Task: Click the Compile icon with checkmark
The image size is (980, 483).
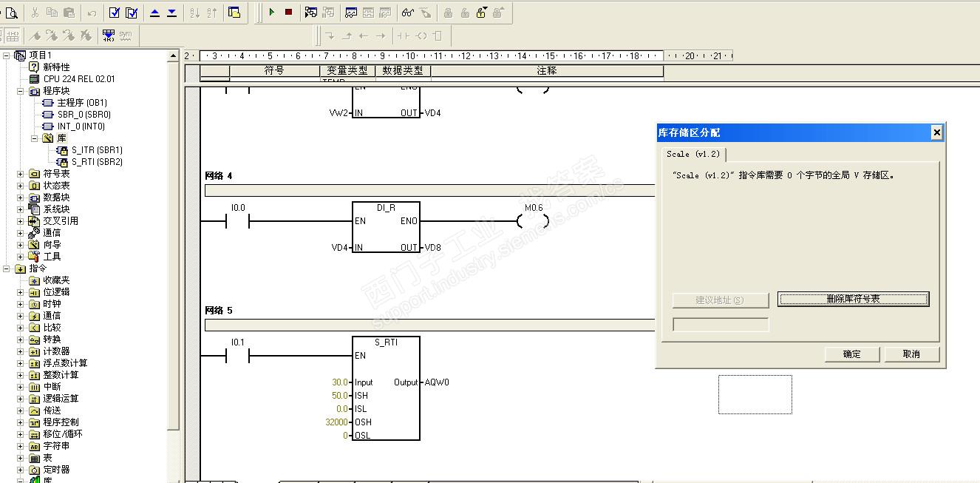Action: 115,13
